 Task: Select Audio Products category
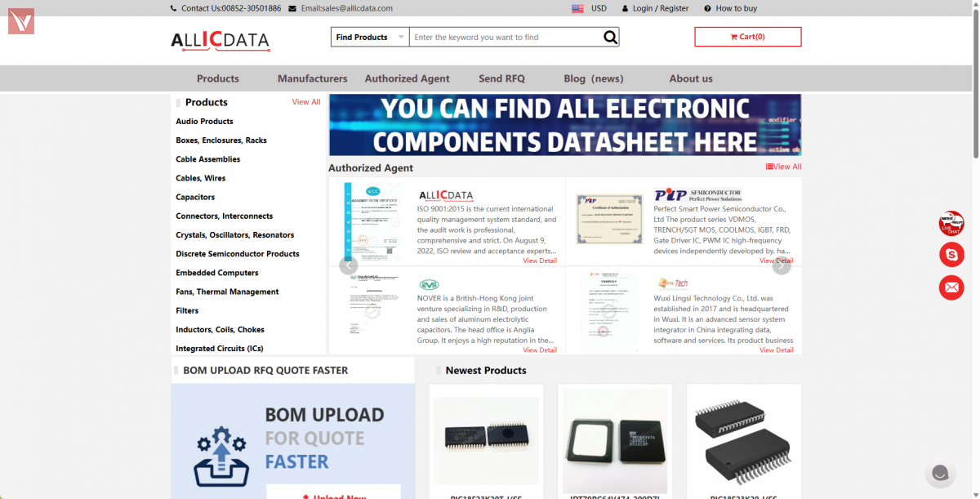click(x=204, y=122)
